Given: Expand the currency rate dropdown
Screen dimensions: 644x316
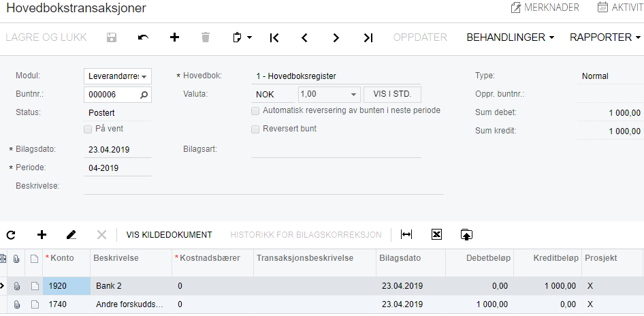Looking at the screenshot, I should [x=354, y=95].
